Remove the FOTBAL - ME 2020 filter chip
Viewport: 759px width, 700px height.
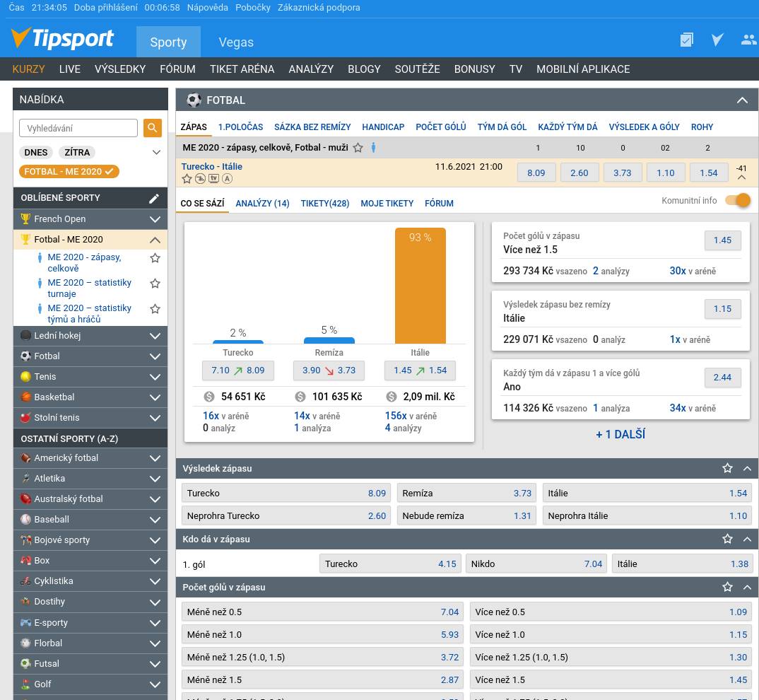[x=69, y=172]
